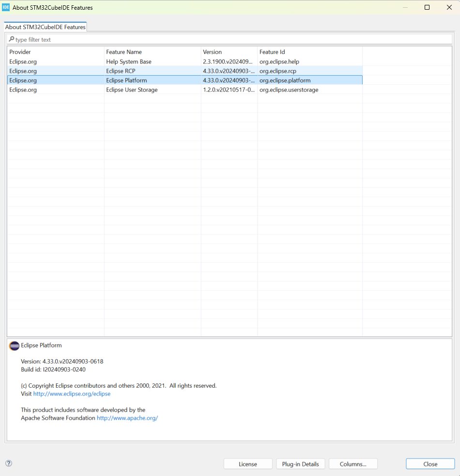Click the Build id I20240903-0240 text
The image size is (460, 476).
click(53, 369)
